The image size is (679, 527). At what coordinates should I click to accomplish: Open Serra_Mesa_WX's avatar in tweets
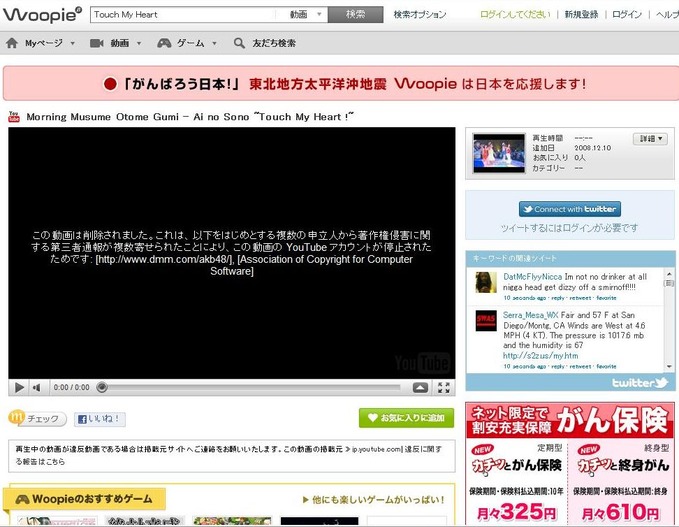click(486, 321)
